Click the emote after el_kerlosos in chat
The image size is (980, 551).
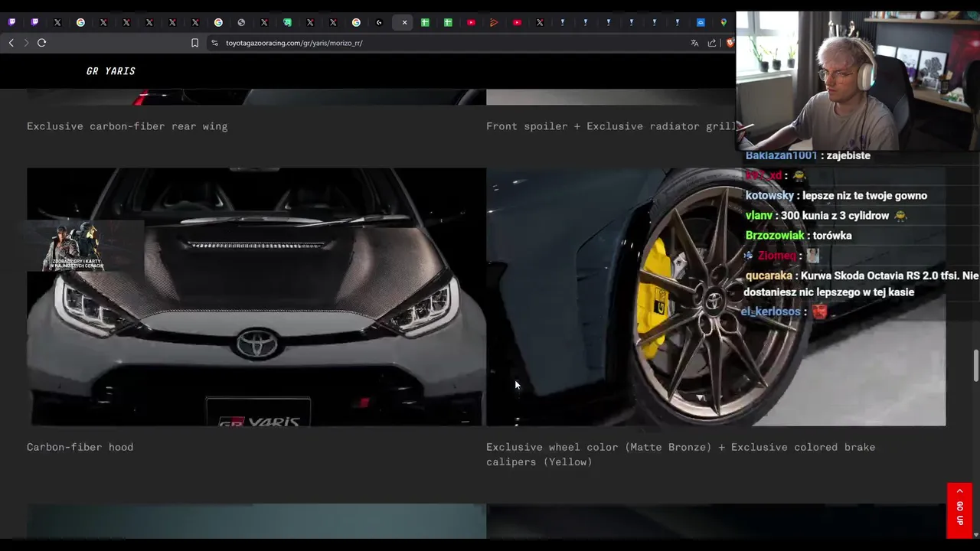click(819, 311)
